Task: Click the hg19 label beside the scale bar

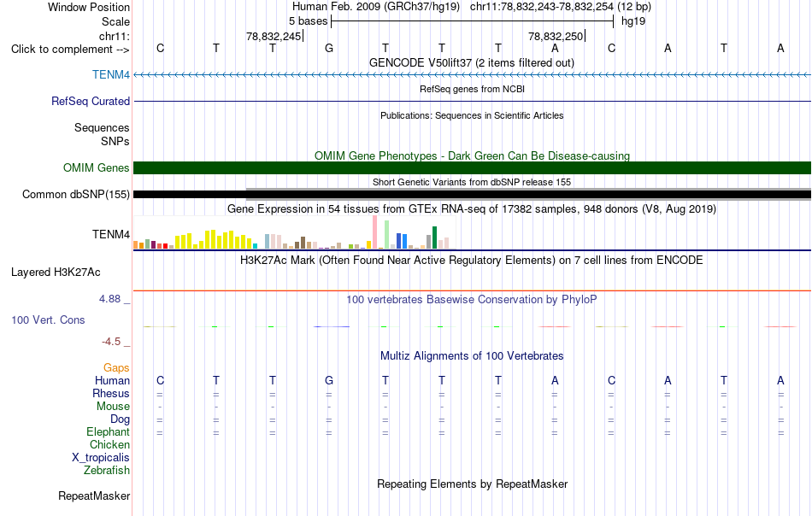Action: click(633, 21)
